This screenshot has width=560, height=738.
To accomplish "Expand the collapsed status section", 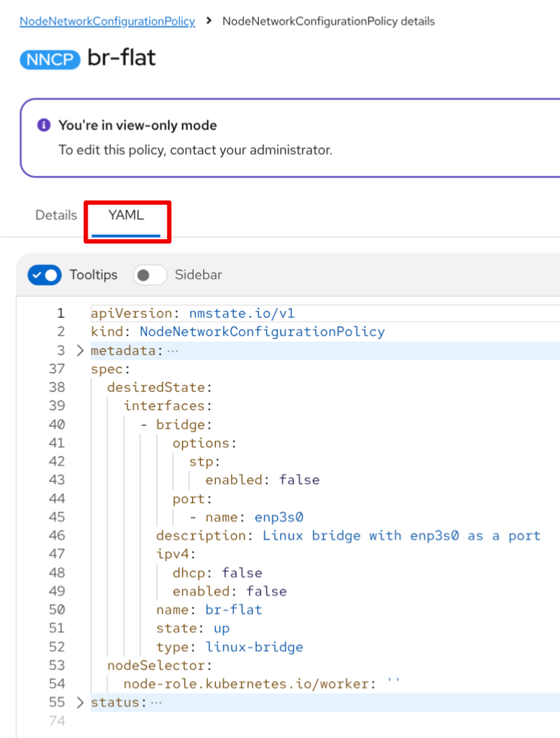I will (x=80, y=703).
